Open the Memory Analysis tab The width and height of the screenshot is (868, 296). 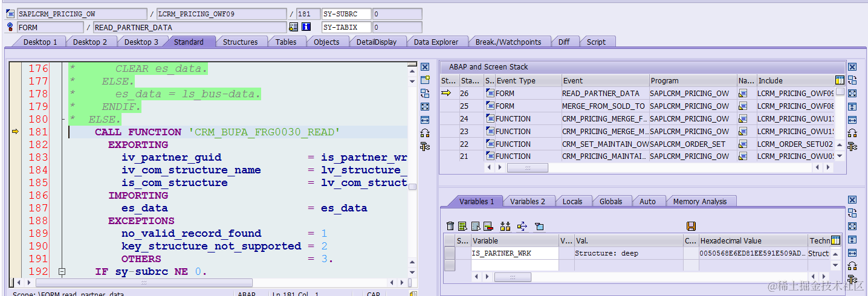pyautogui.click(x=700, y=201)
